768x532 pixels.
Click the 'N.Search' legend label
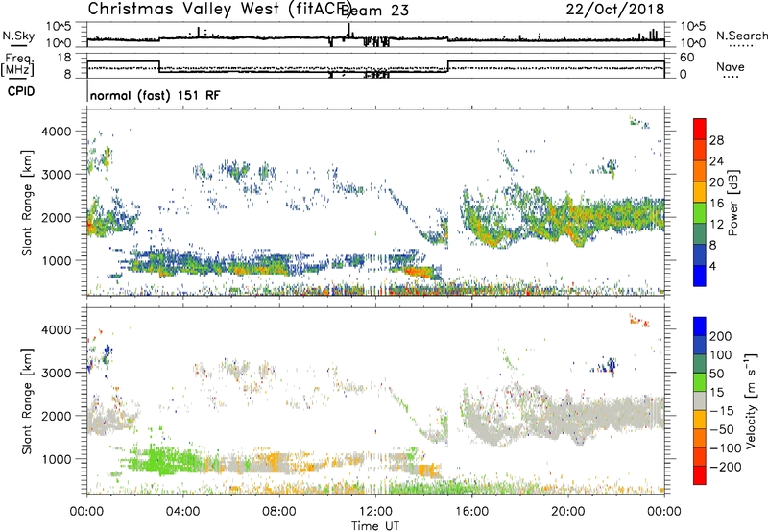[x=741, y=36]
